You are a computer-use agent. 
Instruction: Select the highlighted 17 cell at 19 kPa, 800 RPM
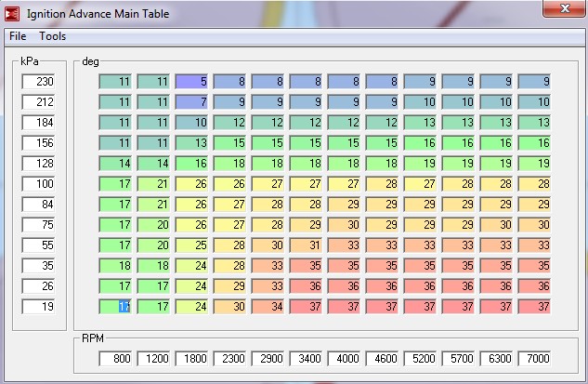(x=115, y=307)
